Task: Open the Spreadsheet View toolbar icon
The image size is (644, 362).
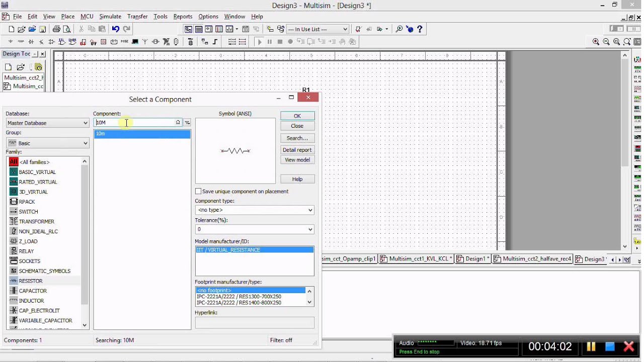Action: [199, 29]
